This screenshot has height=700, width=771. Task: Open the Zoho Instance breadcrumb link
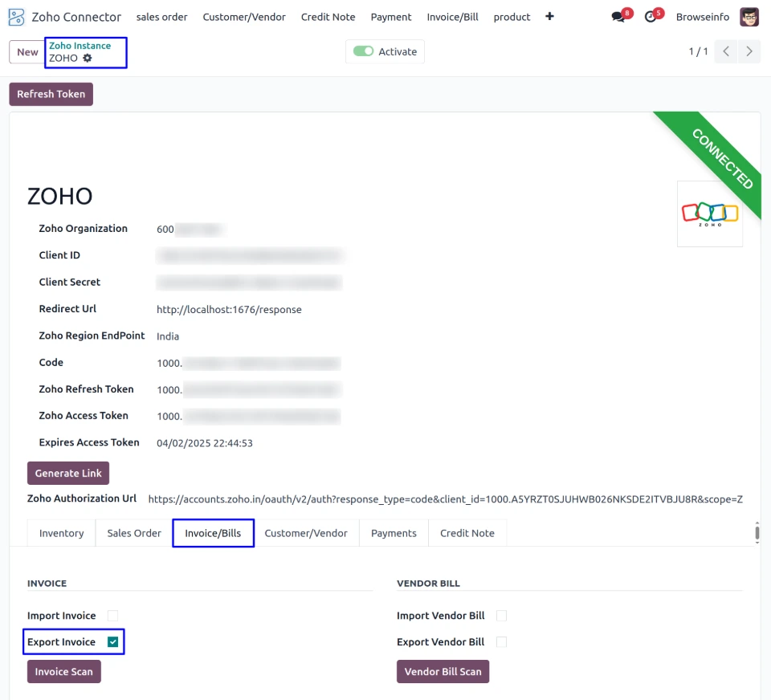tap(80, 46)
